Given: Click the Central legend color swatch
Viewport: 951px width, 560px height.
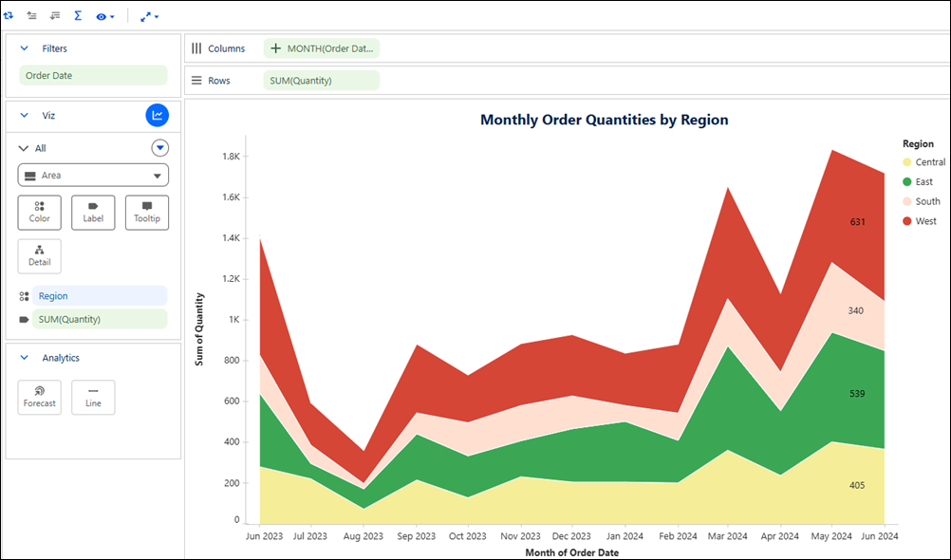Looking at the screenshot, I should point(907,162).
